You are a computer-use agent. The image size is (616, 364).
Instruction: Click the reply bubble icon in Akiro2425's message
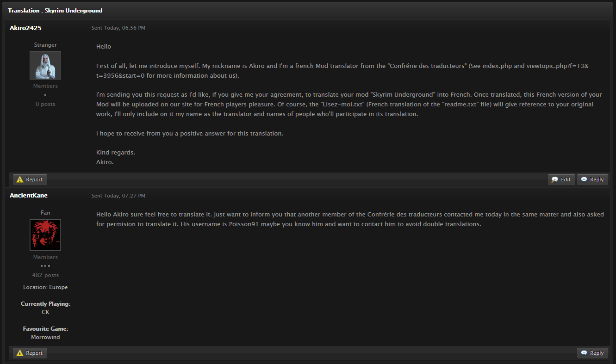584,179
